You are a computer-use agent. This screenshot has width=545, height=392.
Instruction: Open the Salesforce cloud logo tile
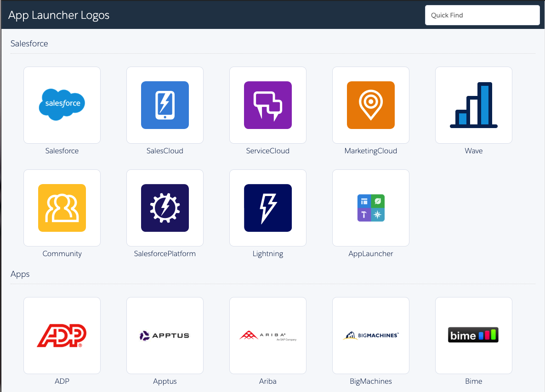point(62,105)
